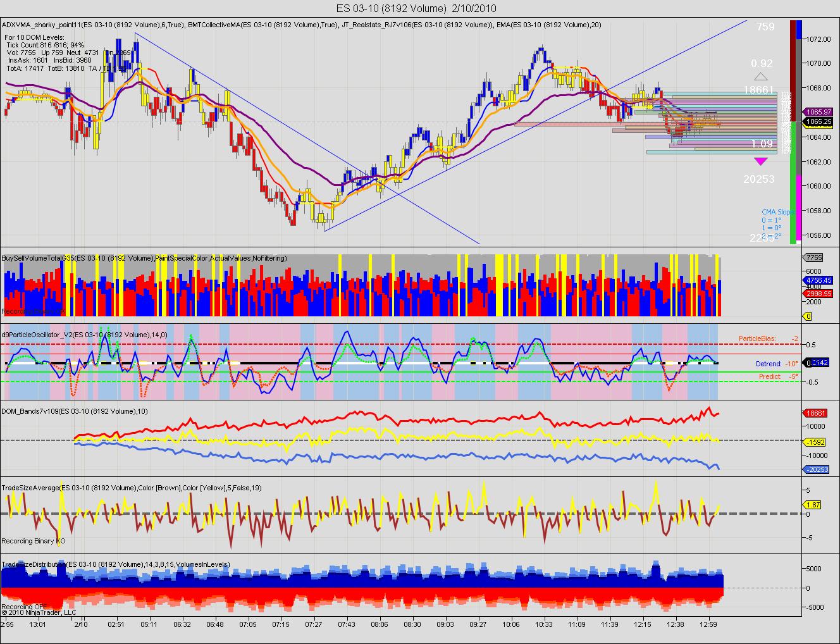
Task: Click the 1058.00 price axis label
Action: [x=818, y=211]
